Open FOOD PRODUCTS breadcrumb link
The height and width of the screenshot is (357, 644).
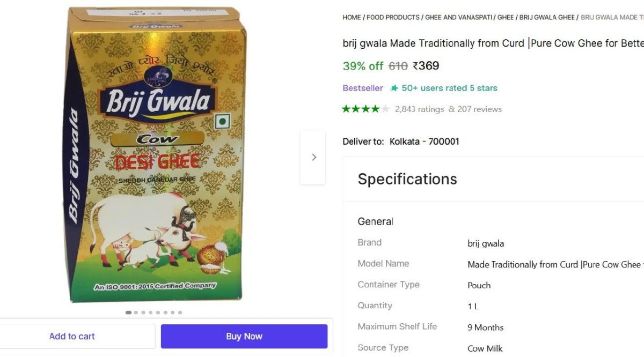click(393, 17)
